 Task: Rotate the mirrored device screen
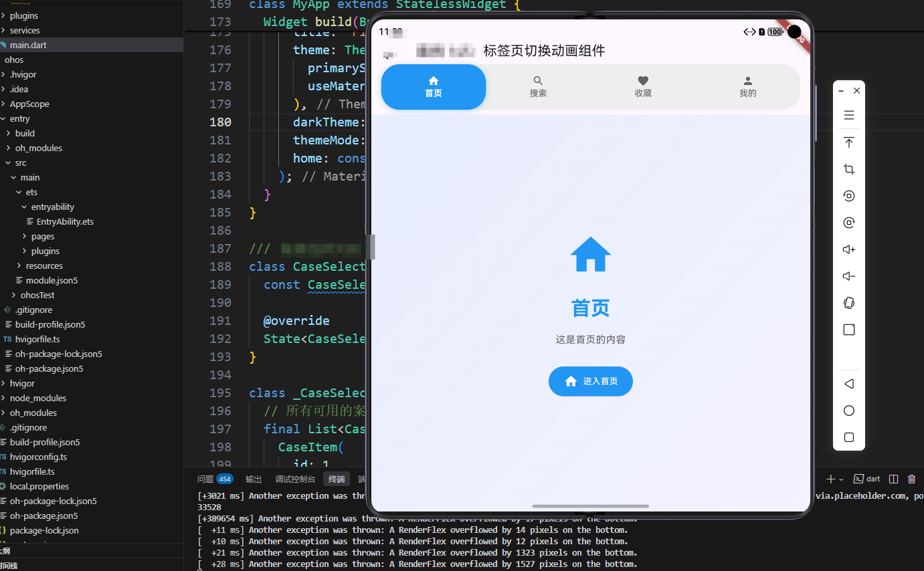[x=849, y=303]
